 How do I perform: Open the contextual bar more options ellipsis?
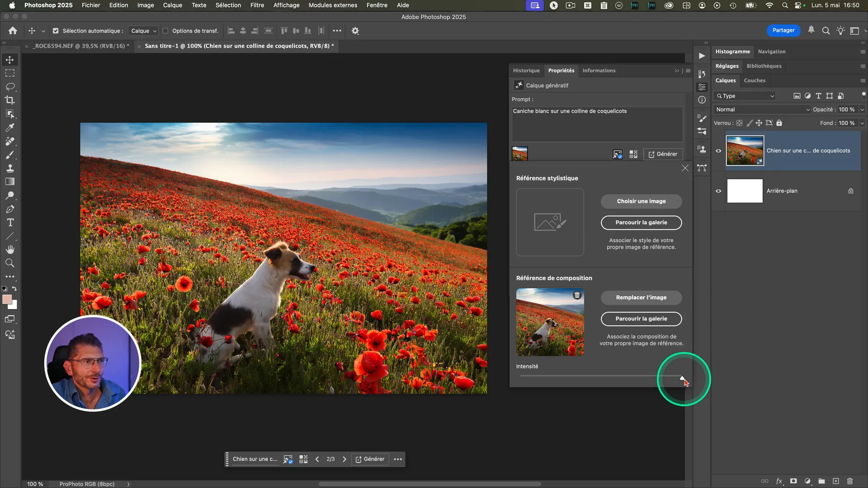pos(398,459)
